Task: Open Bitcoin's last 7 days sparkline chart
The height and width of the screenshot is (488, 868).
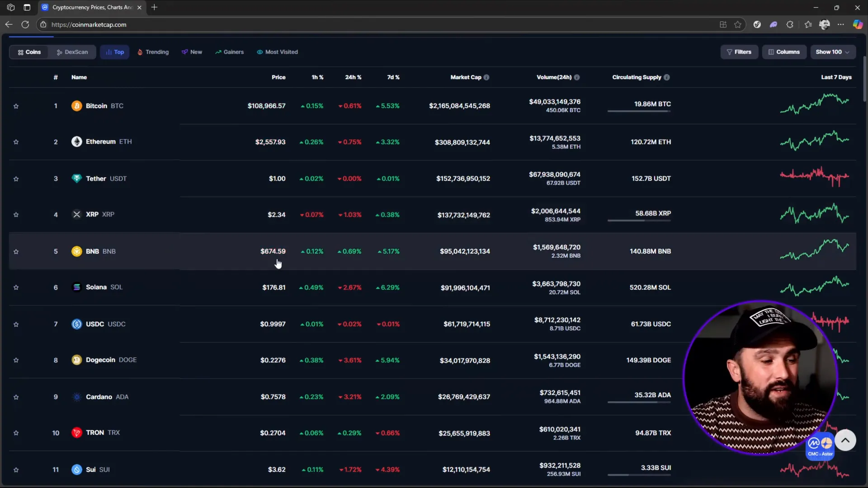Action: tap(815, 104)
